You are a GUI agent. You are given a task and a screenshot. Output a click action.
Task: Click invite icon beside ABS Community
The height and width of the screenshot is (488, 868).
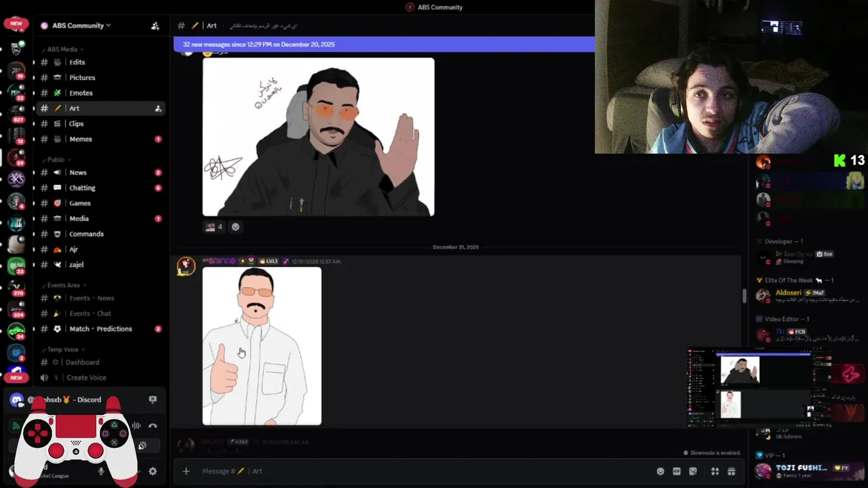[x=155, y=26]
